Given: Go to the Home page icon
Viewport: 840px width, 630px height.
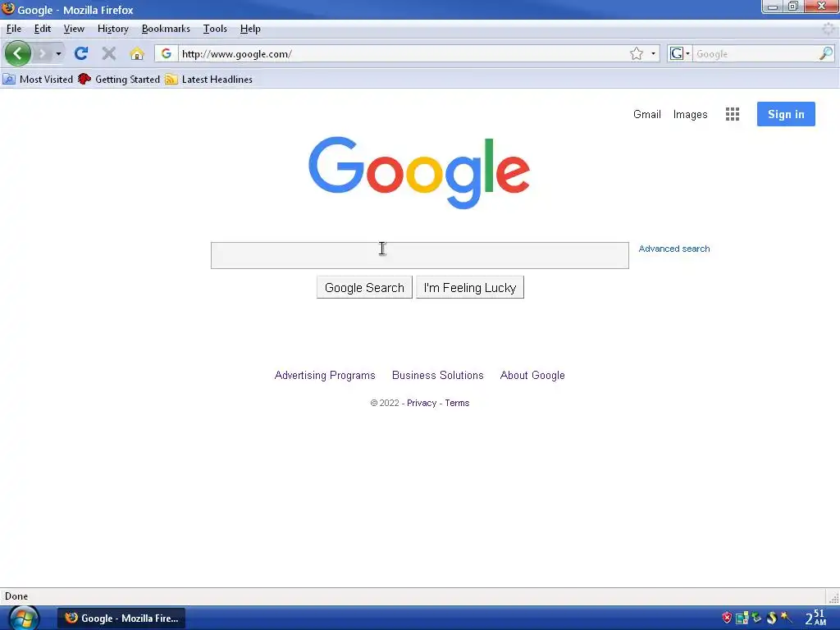Looking at the screenshot, I should click(x=137, y=53).
